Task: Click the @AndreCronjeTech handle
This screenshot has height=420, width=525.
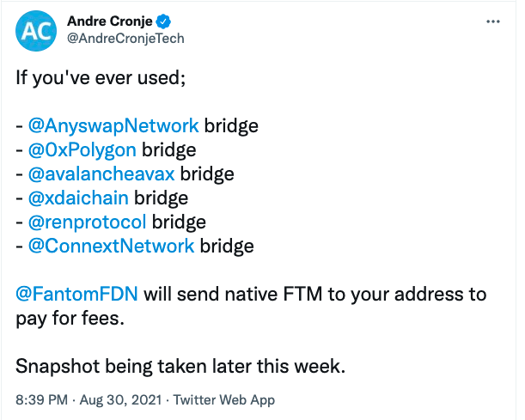Action: pyautogui.click(x=125, y=39)
